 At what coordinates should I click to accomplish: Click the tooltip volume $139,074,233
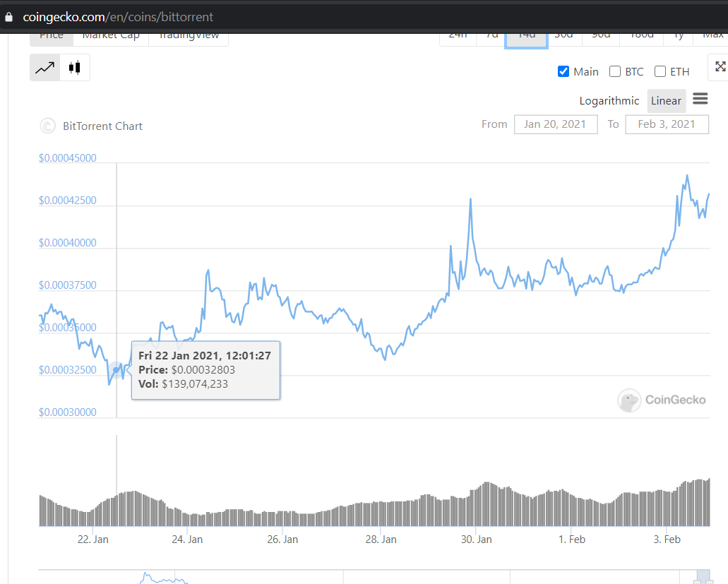[x=195, y=384]
